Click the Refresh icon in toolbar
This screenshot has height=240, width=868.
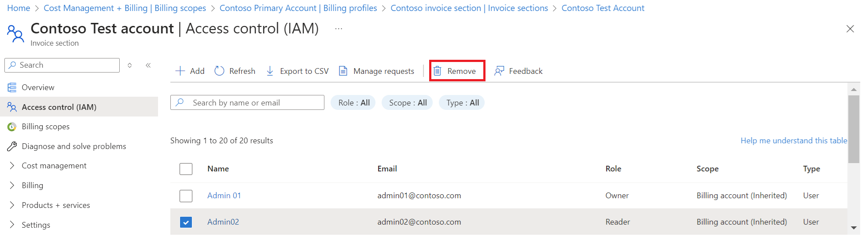click(219, 71)
